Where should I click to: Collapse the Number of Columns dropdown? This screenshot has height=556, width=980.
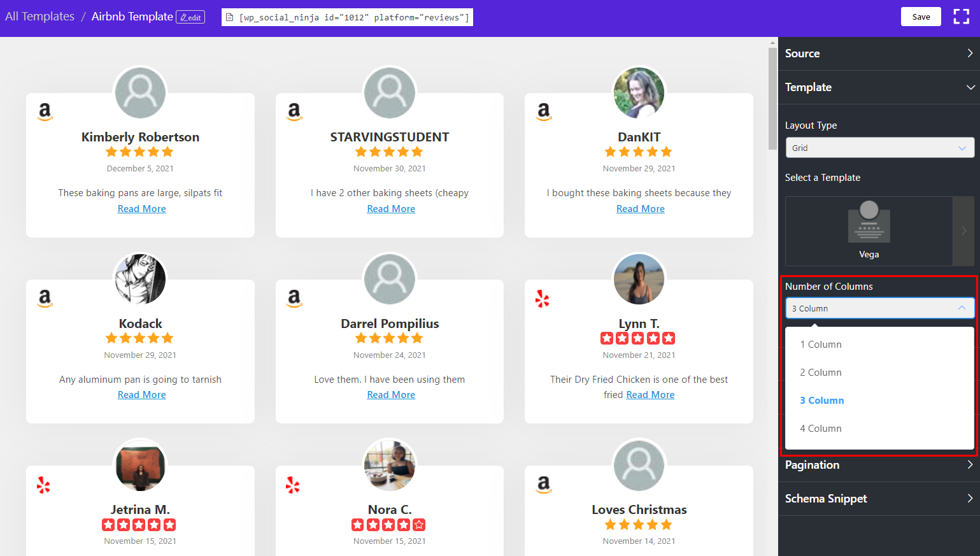(879, 308)
